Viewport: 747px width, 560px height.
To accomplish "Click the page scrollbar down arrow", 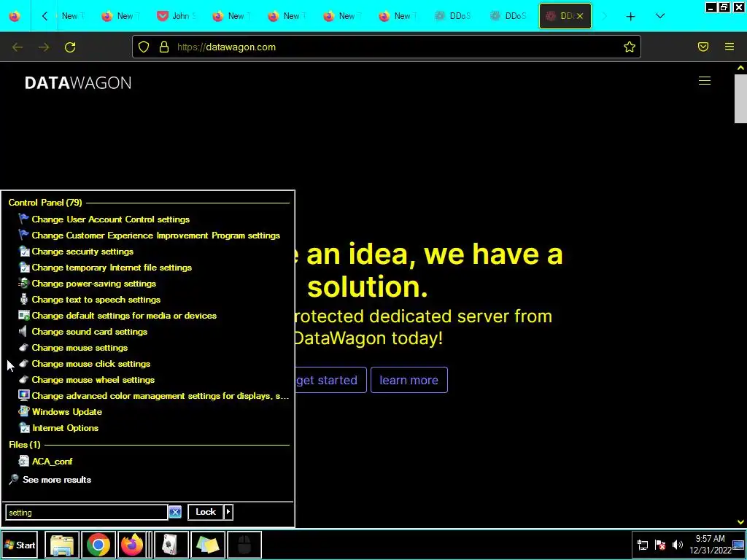I will pyautogui.click(x=740, y=522).
